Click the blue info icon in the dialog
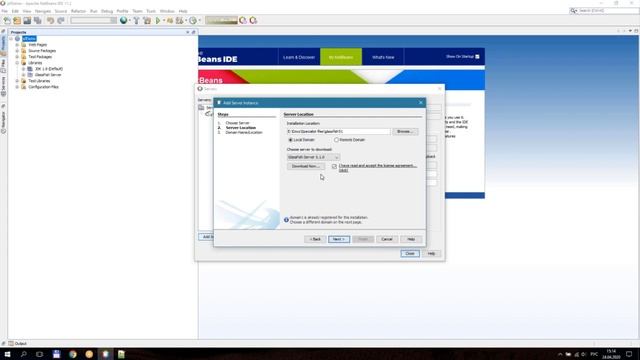Viewport: 640px width, 360px height. coord(286,220)
